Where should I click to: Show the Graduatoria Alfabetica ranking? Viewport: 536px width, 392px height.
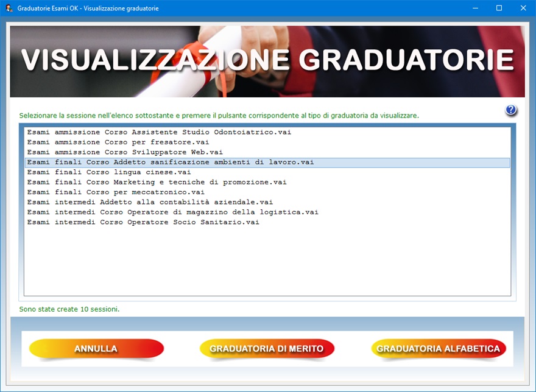pos(438,349)
